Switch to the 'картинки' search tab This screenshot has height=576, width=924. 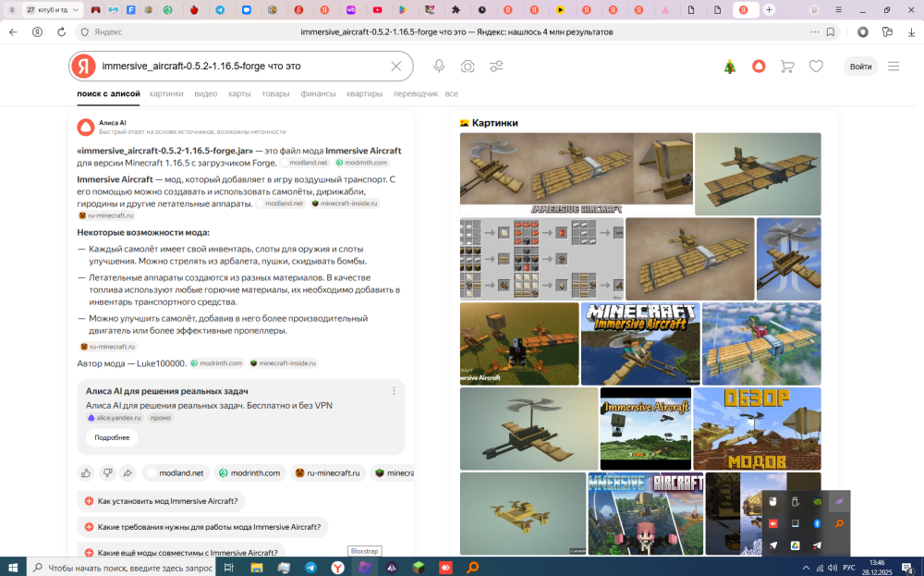166,93
